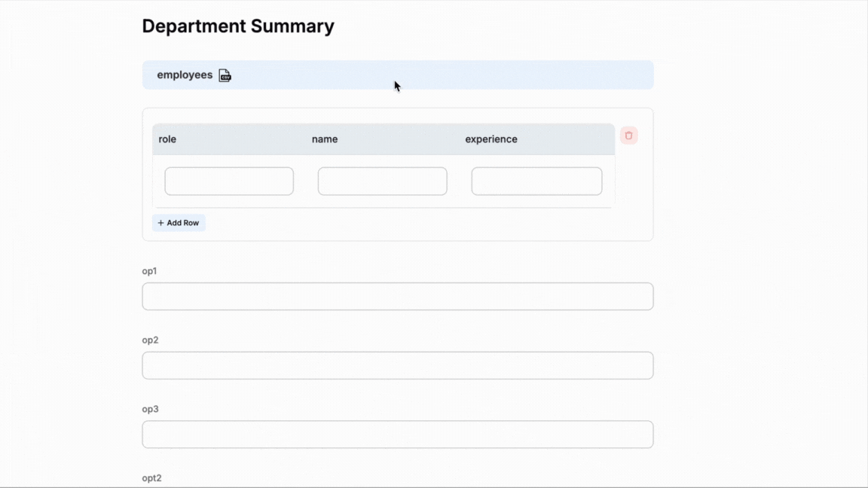Select the op2 input box
Viewport: 868px width, 488px height.
(x=397, y=365)
